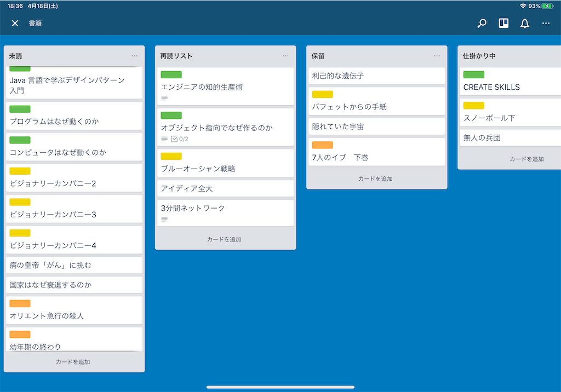561x392 pixels.
Task: Click orange label on オリエント急行の殺人 card
Action: coord(20,304)
